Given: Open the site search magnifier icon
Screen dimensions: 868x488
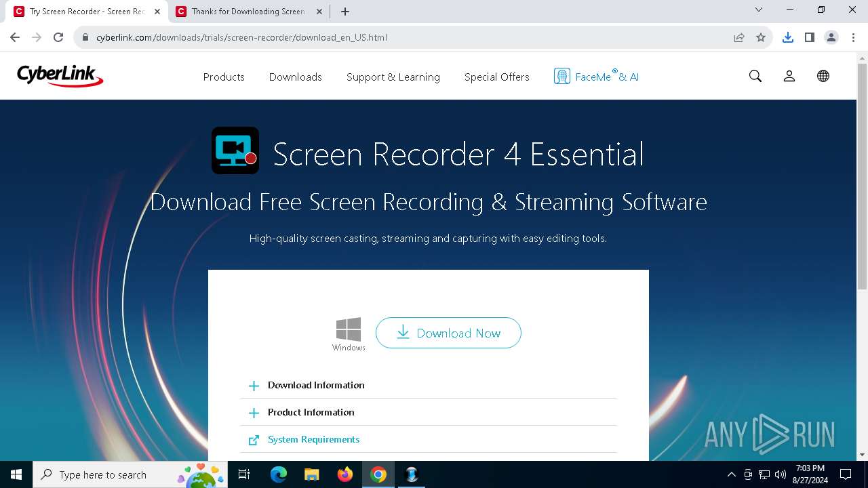Looking at the screenshot, I should pyautogui.click(x=755, y=77).
